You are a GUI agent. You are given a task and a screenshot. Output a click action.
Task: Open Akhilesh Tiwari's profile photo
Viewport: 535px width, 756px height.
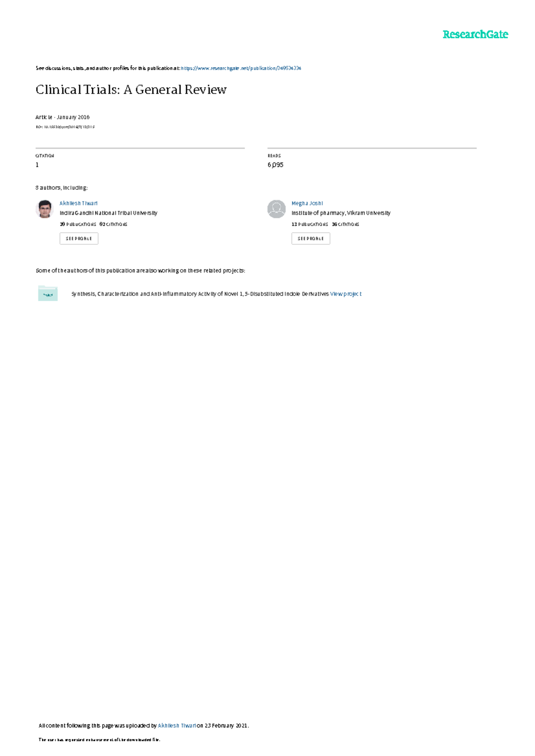[45, 209]
